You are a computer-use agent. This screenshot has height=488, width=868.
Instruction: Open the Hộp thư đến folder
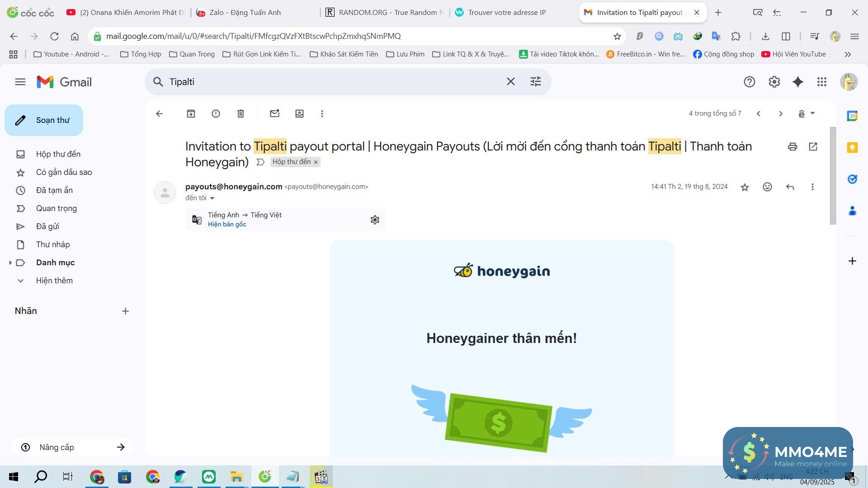(58, 154)
